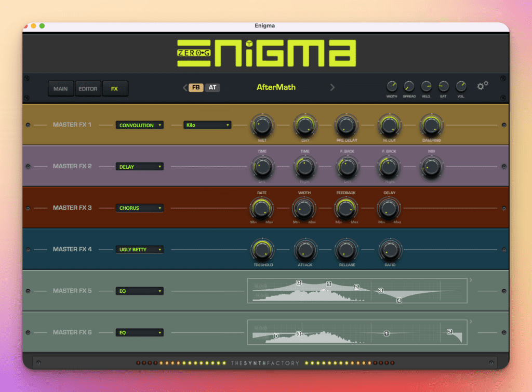Adjust the SPREAD knob

pyautogui.click(x=409, y=87)
